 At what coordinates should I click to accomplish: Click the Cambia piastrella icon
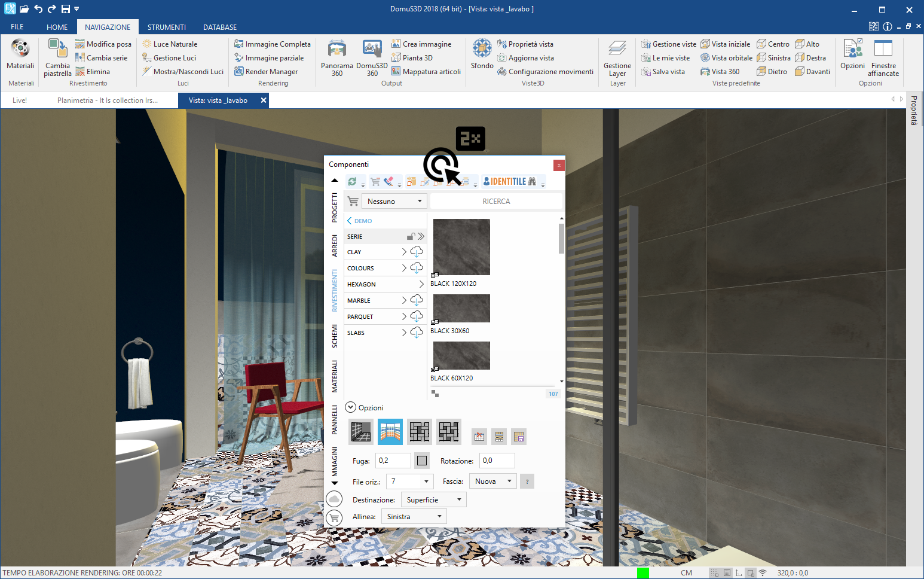click(57, 49)
